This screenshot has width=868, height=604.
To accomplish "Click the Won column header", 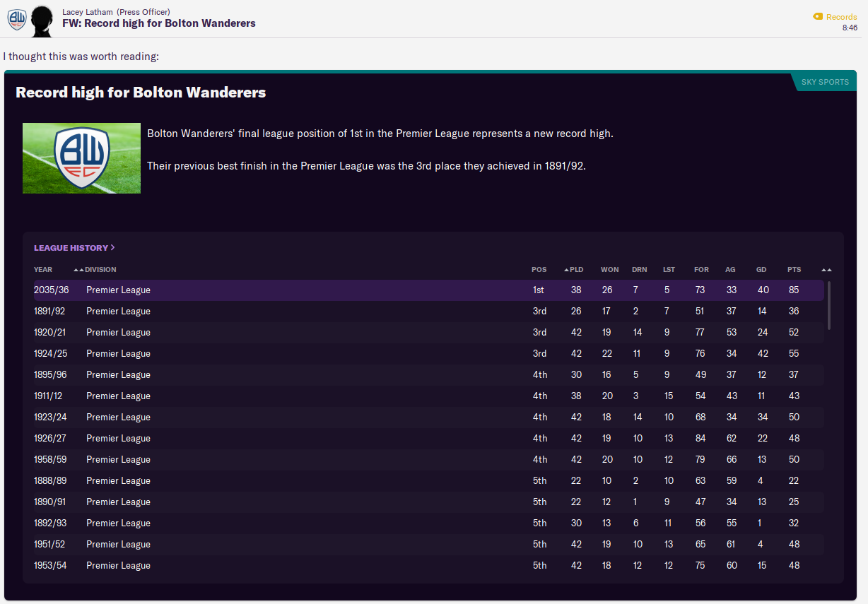I will pos(609,270).
